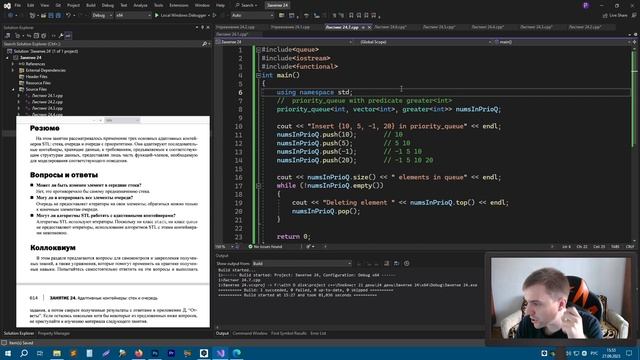Open the Solution Configurations Debug dropdown

[x=102, y=16]
